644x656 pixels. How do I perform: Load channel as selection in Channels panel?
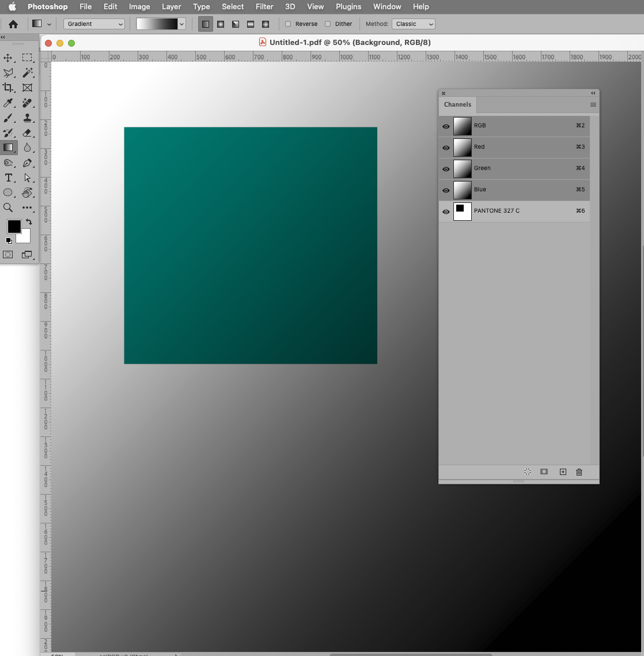coord(527,472)
